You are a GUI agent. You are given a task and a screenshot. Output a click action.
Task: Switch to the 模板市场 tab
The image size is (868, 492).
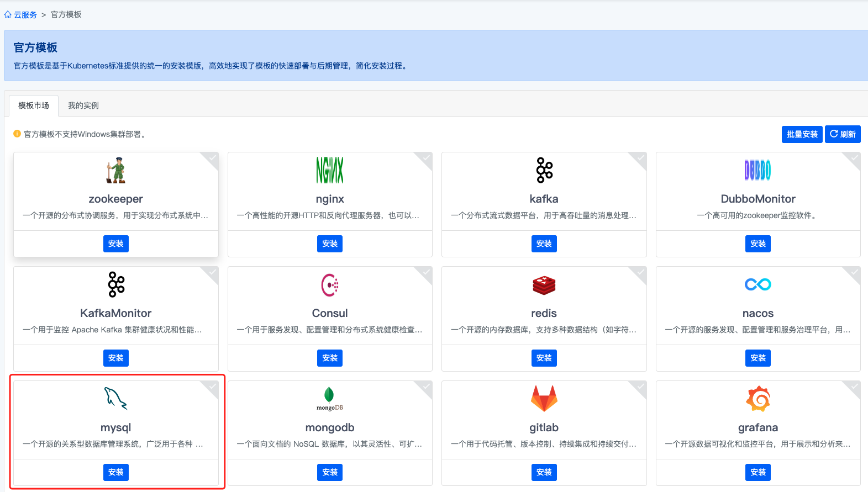point(34,105)
